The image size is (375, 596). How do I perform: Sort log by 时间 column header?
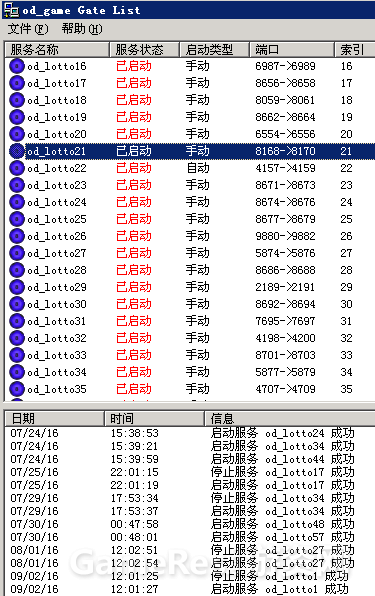coord(154,418)
